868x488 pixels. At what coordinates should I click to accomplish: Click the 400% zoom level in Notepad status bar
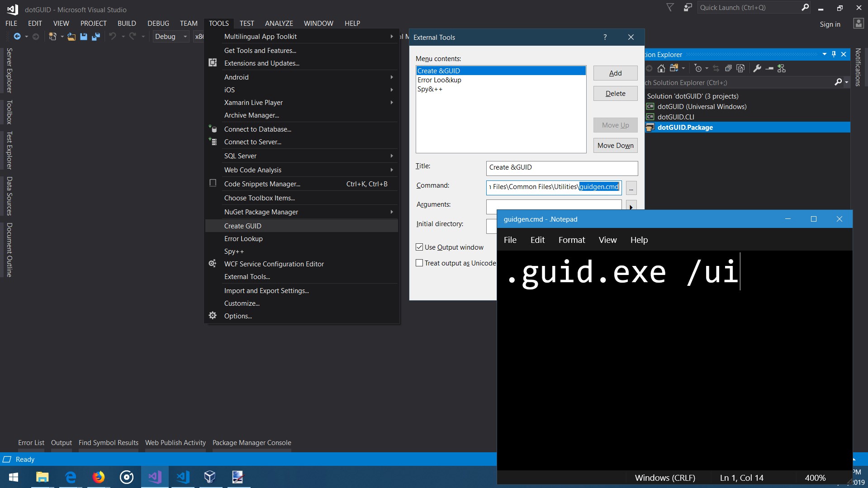click(x=815, y=478)
